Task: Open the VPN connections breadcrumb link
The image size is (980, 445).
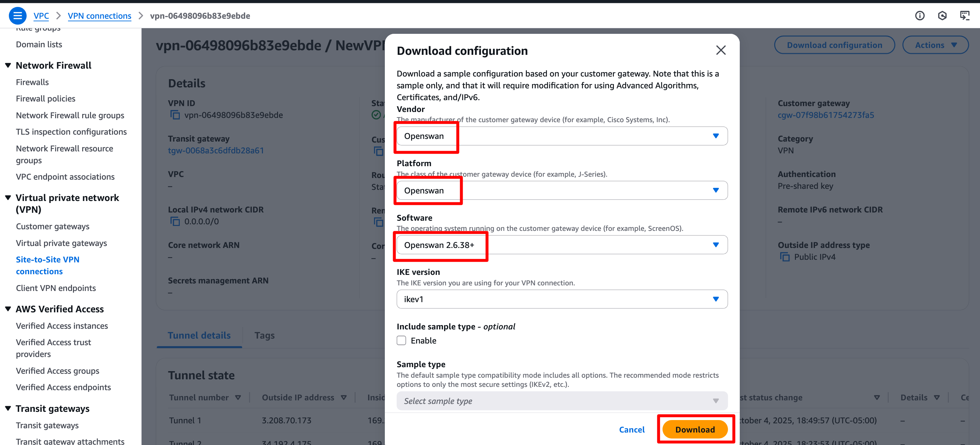Action: (99, 15)
